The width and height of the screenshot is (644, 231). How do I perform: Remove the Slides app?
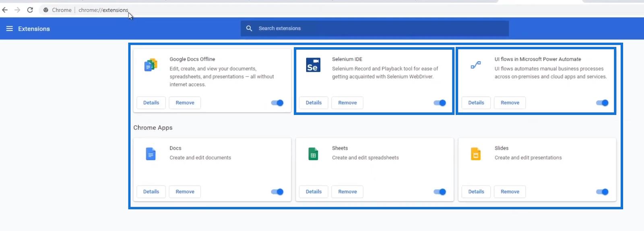[x=510, y=192]
